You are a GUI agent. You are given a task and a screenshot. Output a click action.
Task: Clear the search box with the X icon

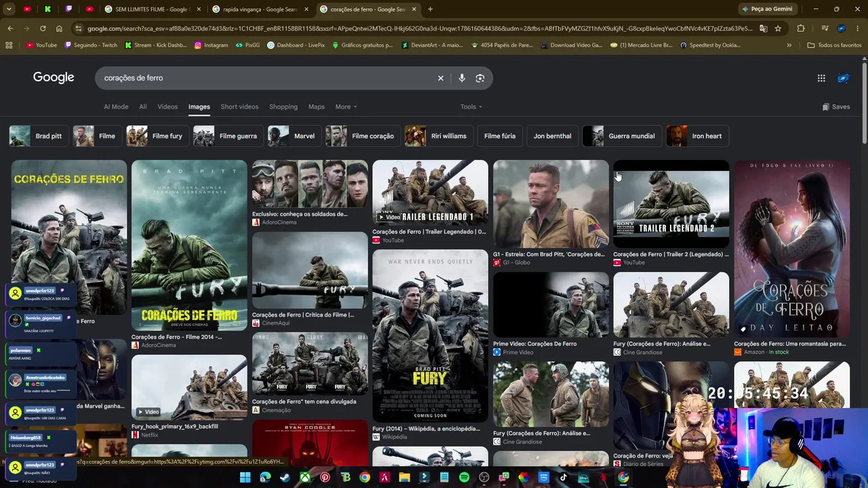(x=440, y=78)
